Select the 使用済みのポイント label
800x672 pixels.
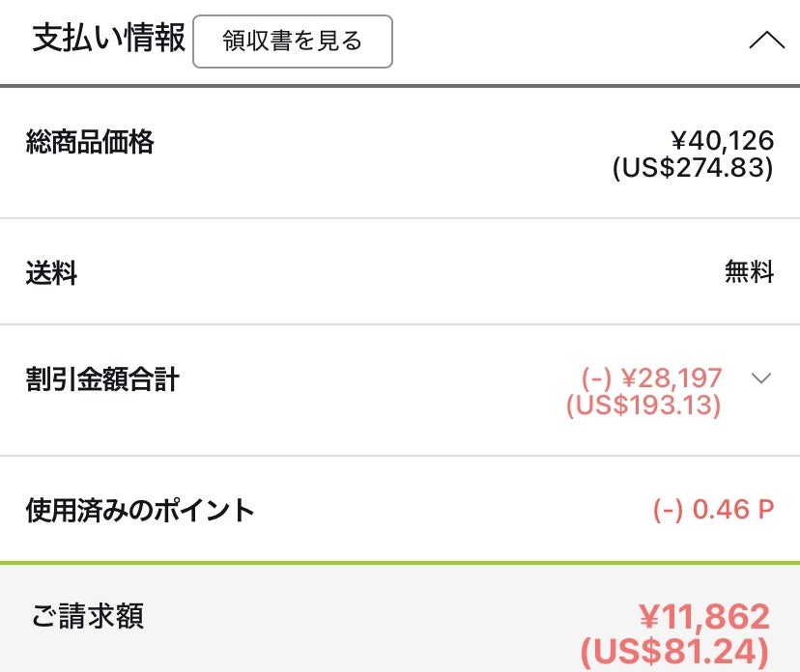140,510
